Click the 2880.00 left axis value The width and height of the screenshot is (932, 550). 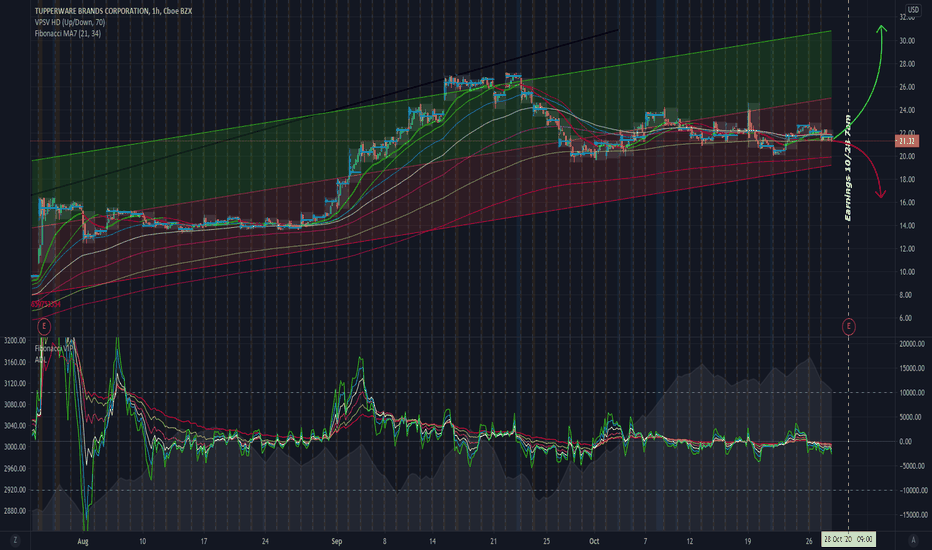pos(15,511)
